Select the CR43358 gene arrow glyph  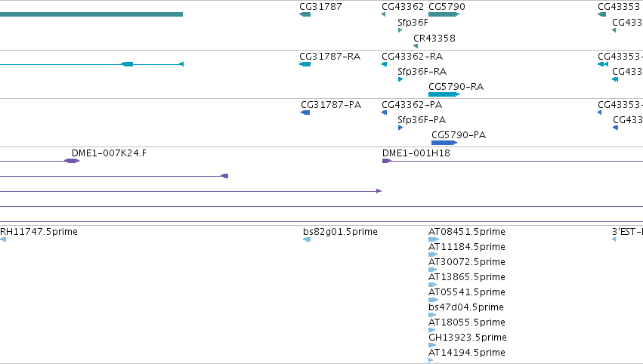[416, 46]
